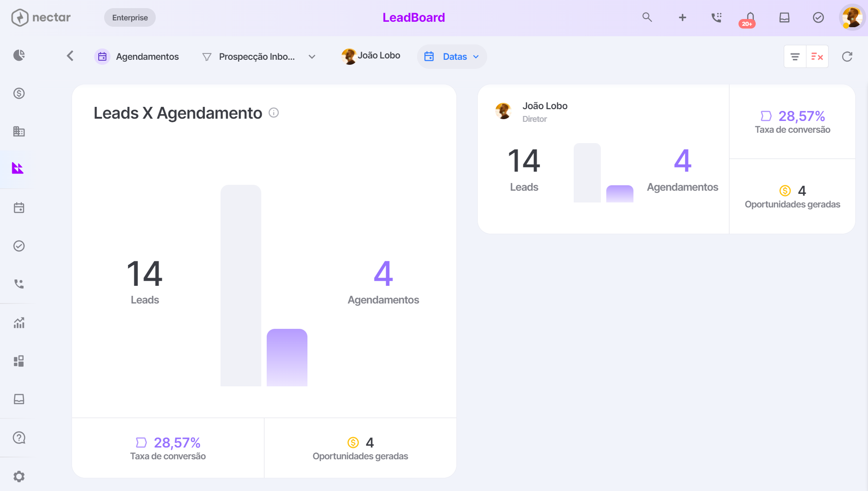The image size is (868, 491).
Task: Open tasks checkmark icon in header
Action: 818,17
